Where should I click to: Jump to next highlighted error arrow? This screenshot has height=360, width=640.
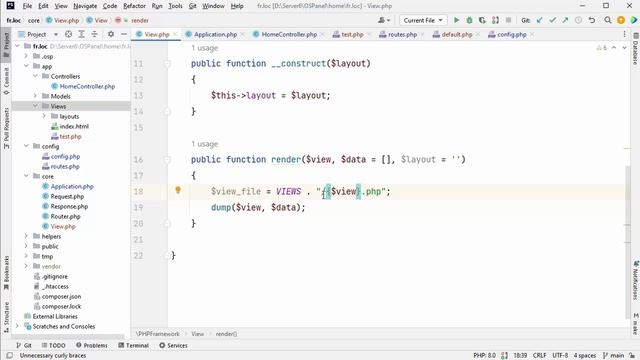624,48
